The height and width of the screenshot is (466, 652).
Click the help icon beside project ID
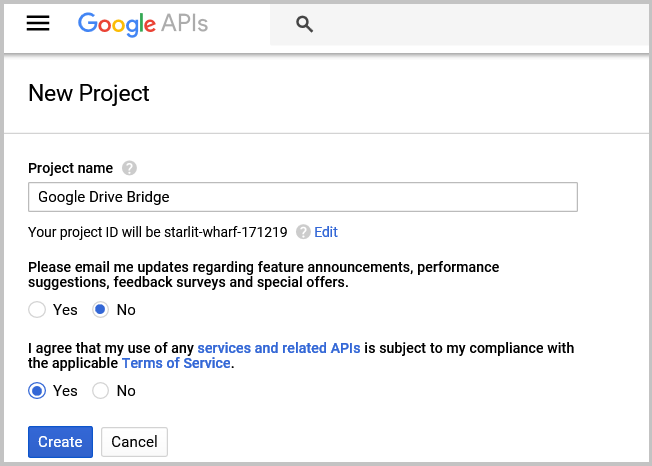click(x=303, y=232)
